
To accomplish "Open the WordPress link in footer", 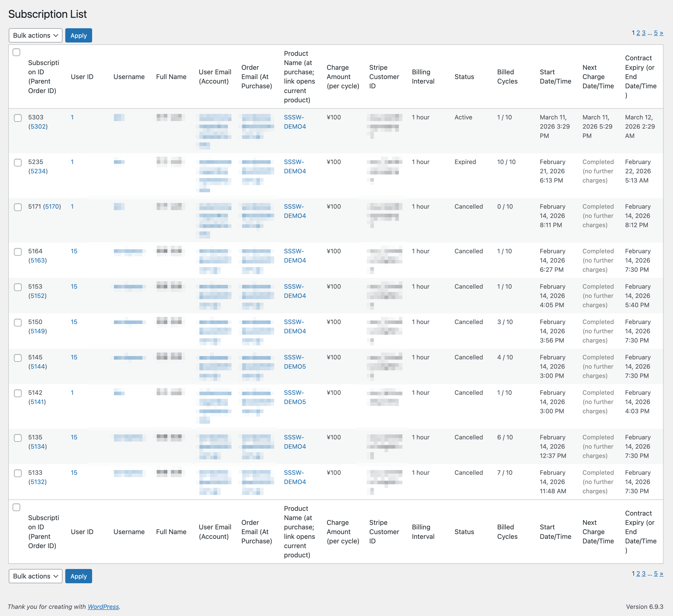I will coord(103,607).
